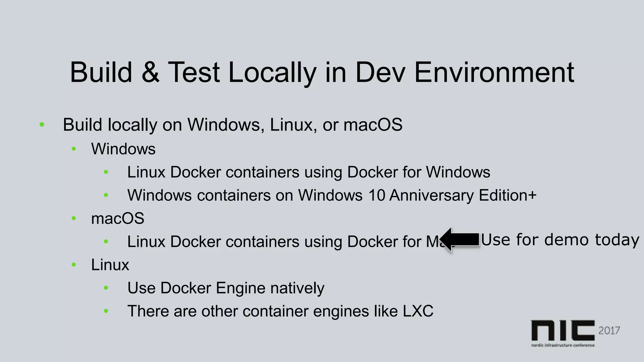Viewport: 644px width, 362px height.
Task: Click the green bullet before Linux heading
Action: (74, 265)
